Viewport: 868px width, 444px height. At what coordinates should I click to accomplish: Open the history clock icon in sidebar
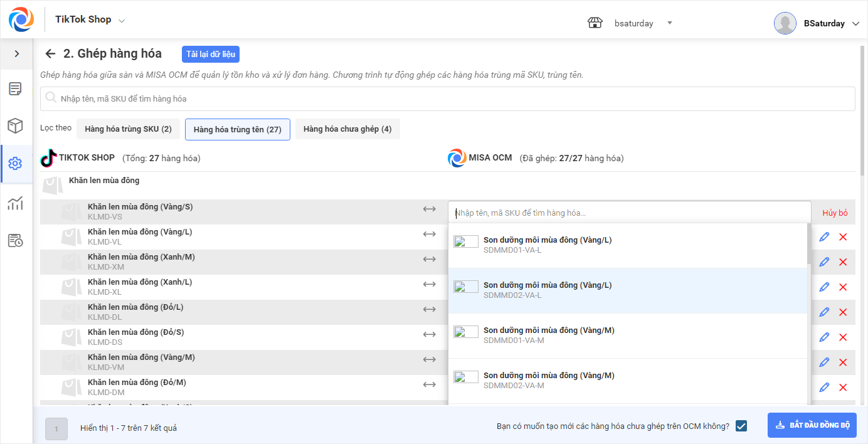pyautogui.click(x=16, y=240)
